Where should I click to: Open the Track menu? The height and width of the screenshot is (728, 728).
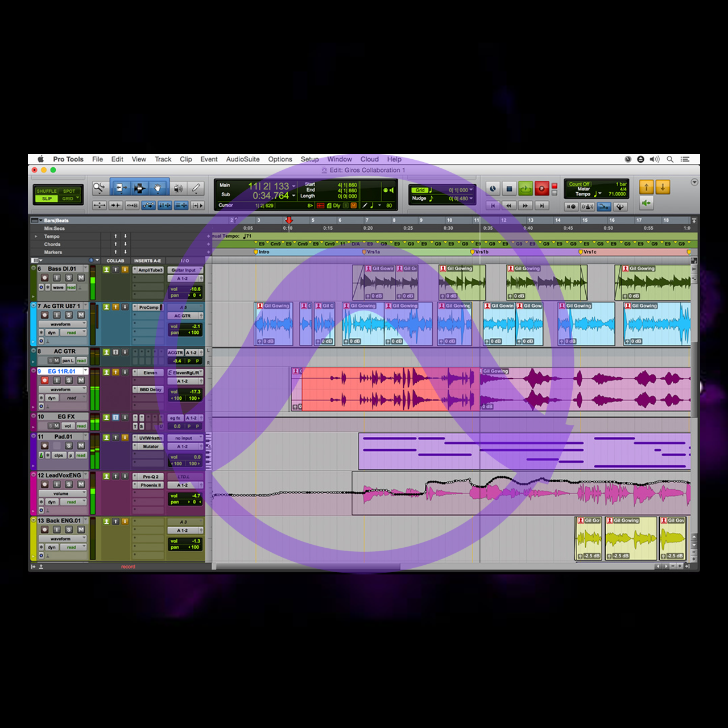pyautogui.click(x=163, y=159)
